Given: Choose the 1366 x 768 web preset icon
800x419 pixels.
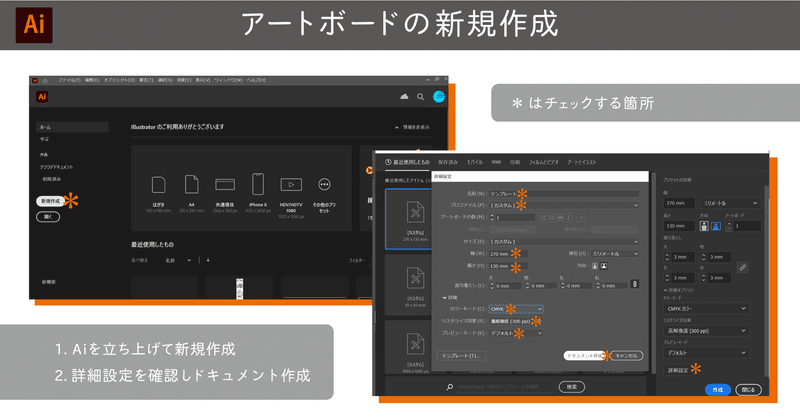Looking at the screenshot, I should tap(224, 184).
